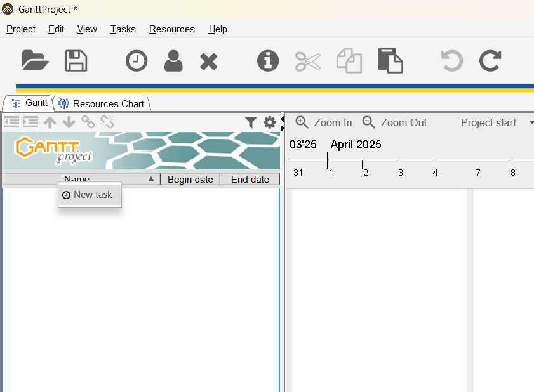Click day 1 on the timeline

click(330, 173)
